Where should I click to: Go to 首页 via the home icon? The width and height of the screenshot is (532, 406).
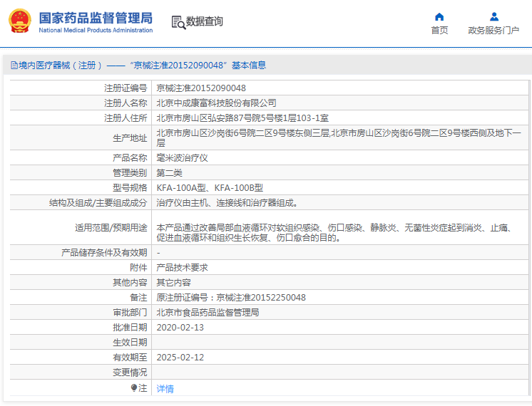[x=439, y=16]
